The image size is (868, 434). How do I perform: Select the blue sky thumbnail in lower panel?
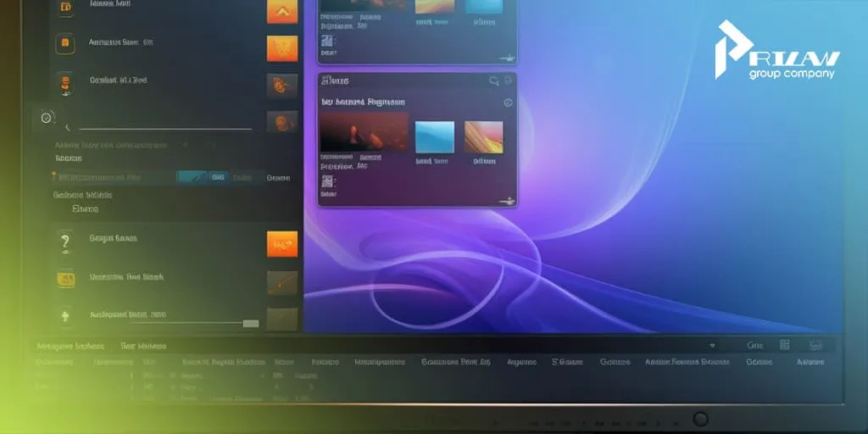(434, 137)
